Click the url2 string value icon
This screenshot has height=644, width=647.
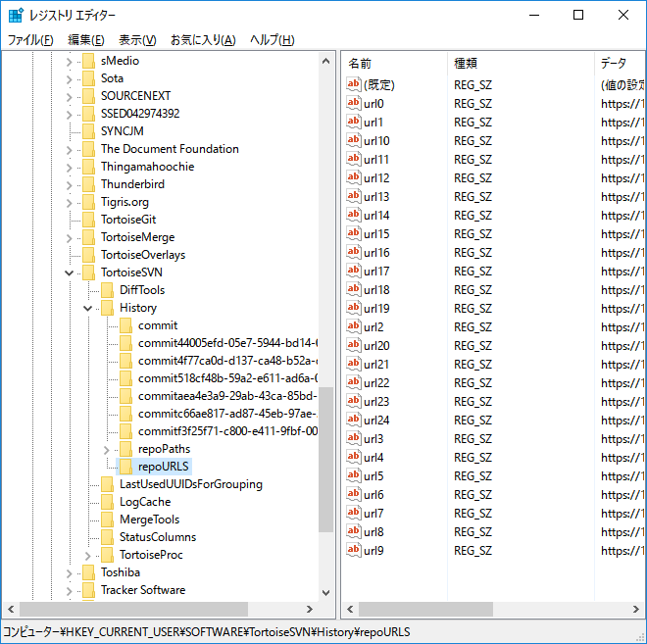(353, 326)
